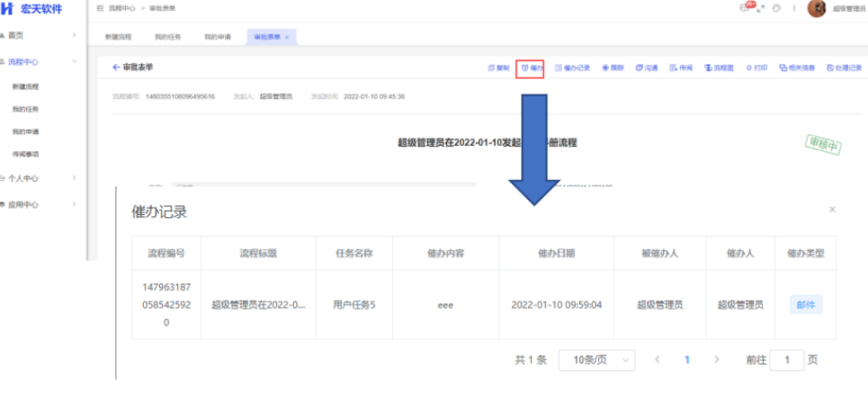Click the 催办内容 column header

445,253
